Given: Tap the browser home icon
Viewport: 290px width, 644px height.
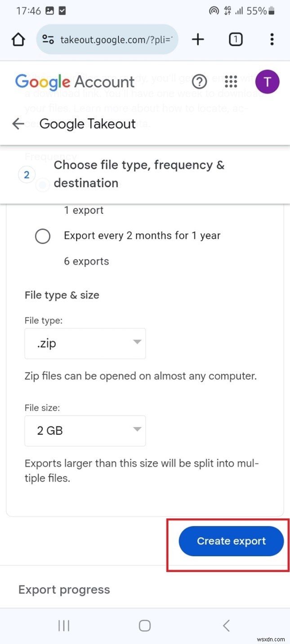Looking at the screenshot, I should click(18, 40).
